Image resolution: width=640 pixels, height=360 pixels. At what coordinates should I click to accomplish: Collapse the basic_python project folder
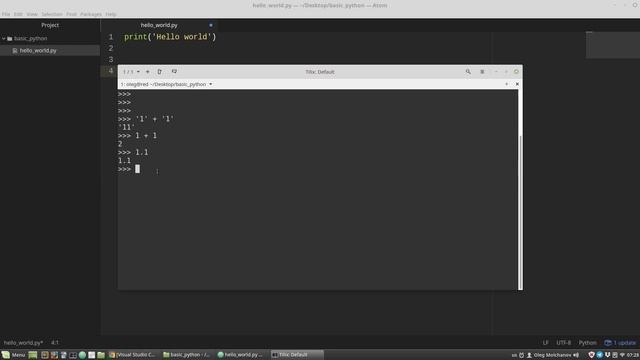click(x=4, y=38)
